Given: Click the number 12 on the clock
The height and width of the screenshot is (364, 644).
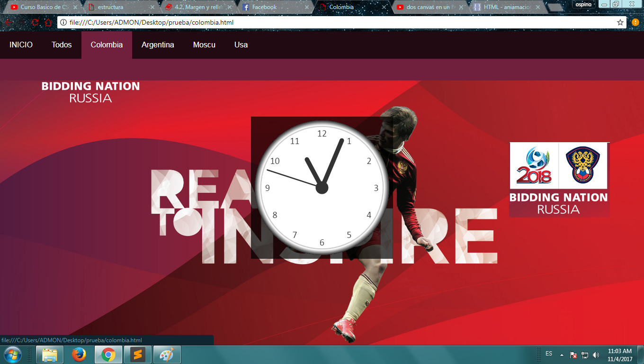Looking at the screenshot, I should tap(322, 134).
